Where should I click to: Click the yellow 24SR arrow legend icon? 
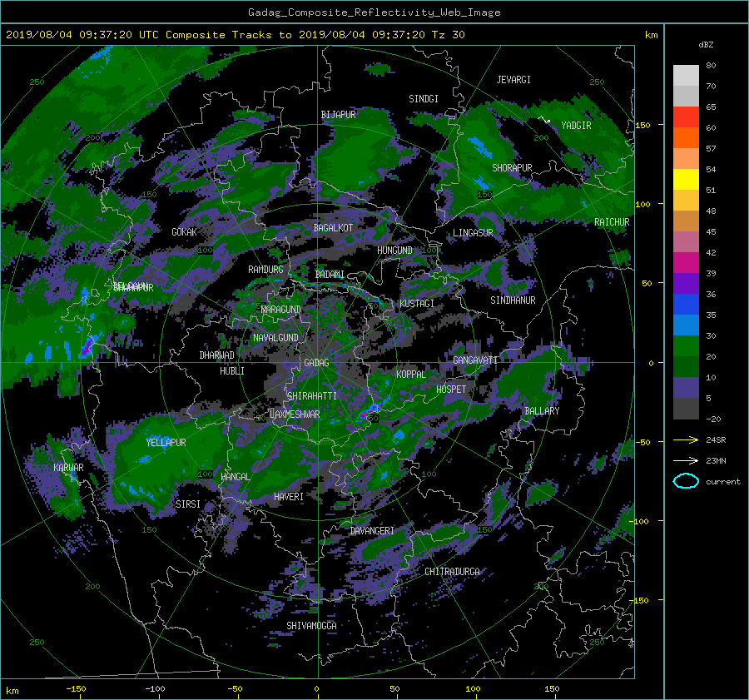click(x=686, y=439)
